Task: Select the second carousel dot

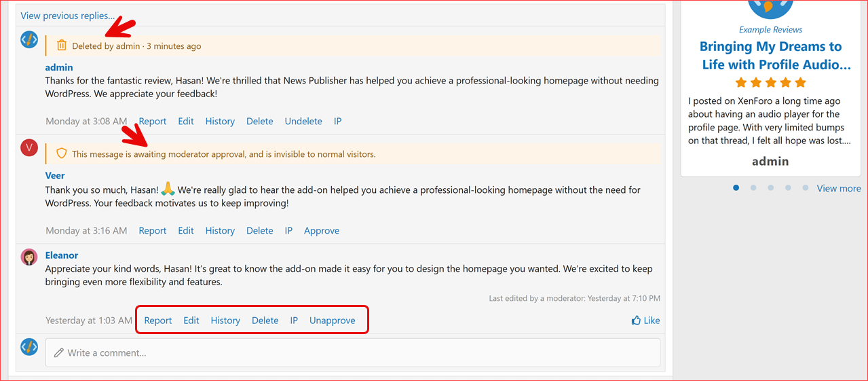Action: point(753,188)
